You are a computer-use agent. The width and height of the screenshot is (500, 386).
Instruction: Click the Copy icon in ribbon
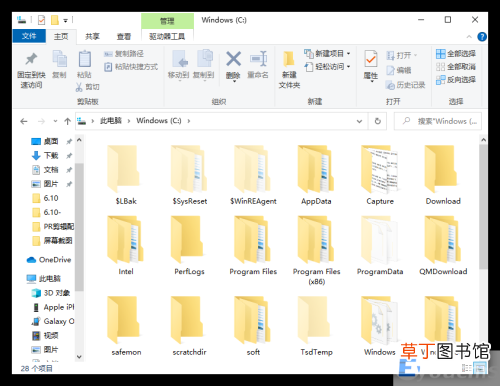coord(60,59)
